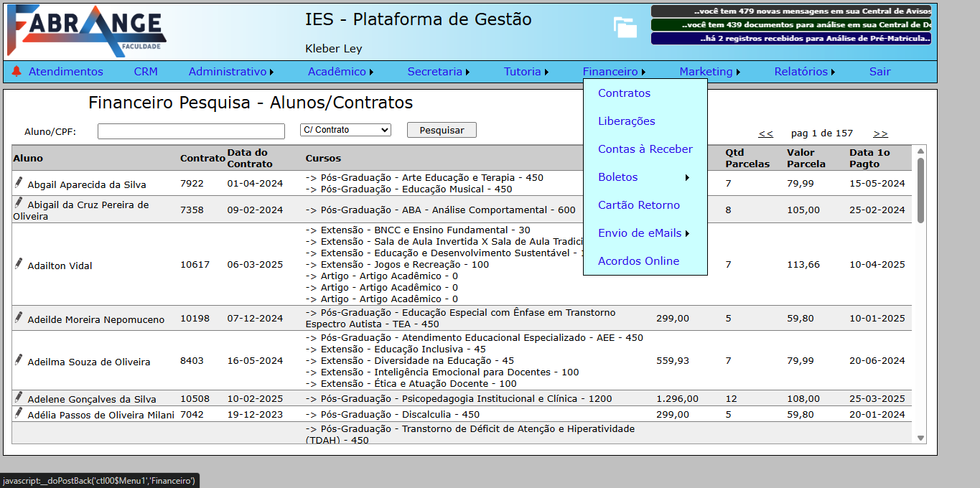
Task: Click the red bell icon beside Atendimentos
Action: point(17,71)
